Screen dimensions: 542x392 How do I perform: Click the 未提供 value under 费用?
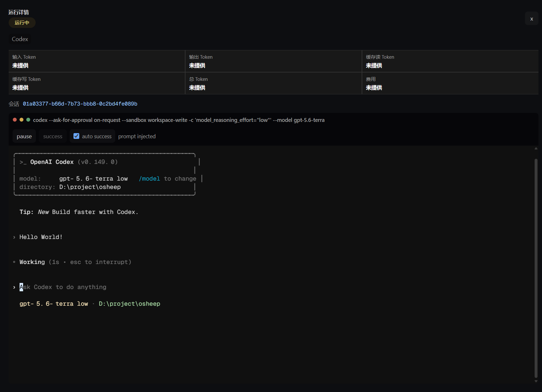(374, 88)
